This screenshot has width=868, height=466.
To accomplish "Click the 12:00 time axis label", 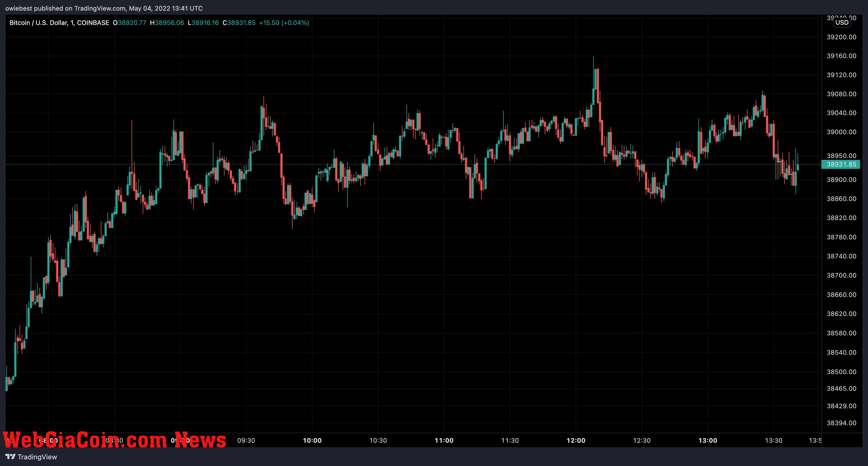I will [576, 440].
